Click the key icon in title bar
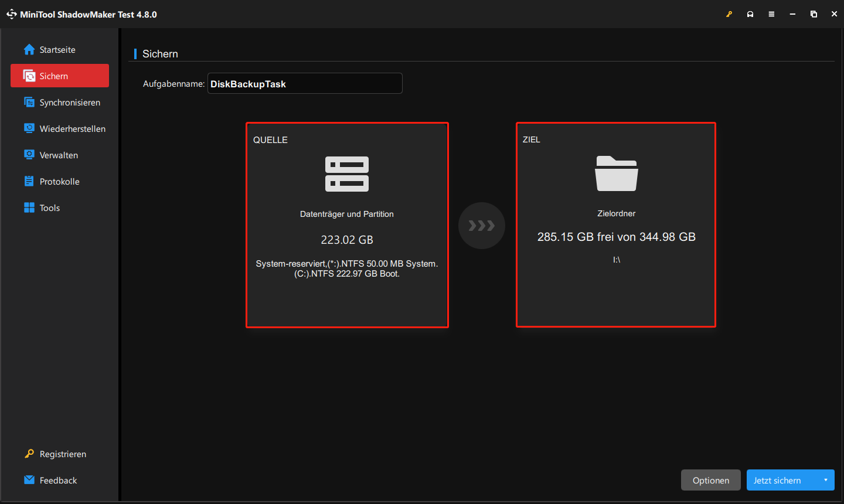This screenshot has width=844, height=504. coord(729,14)
